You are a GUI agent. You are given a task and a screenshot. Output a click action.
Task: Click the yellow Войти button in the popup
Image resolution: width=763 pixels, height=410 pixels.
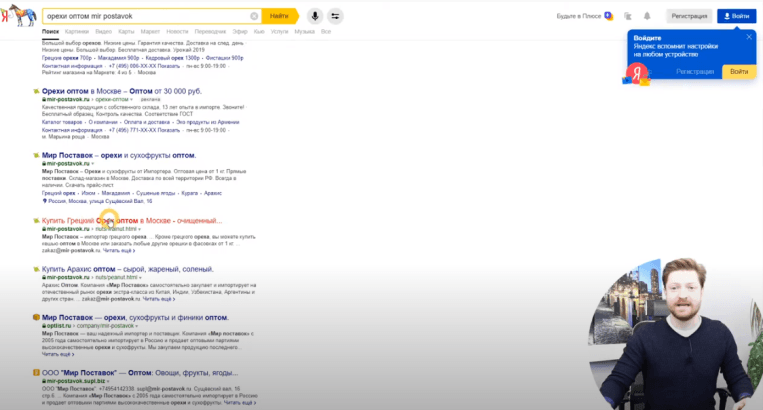pyautogui.click(x=739, y=71)
